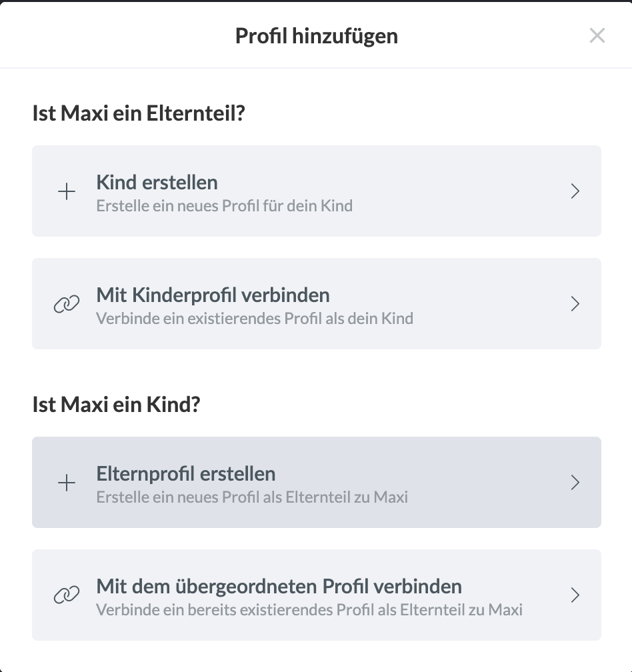Click link icon beside Mit dem übergeordneten Profil

[67, 595]
